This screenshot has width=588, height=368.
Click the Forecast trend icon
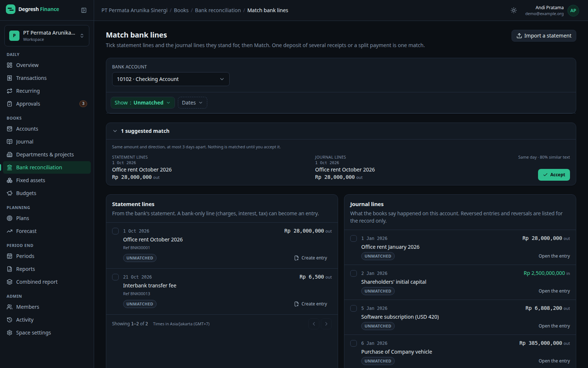[x=10, y=231]
